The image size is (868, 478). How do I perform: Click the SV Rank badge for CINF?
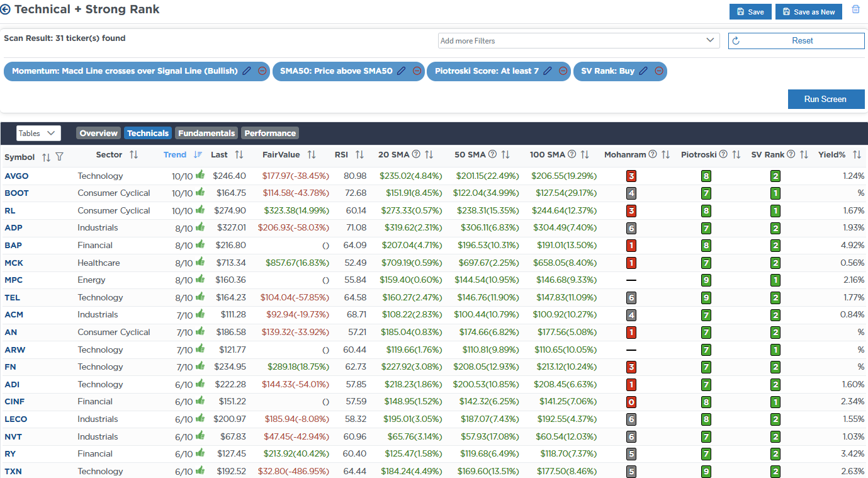(x=775, y=402)
